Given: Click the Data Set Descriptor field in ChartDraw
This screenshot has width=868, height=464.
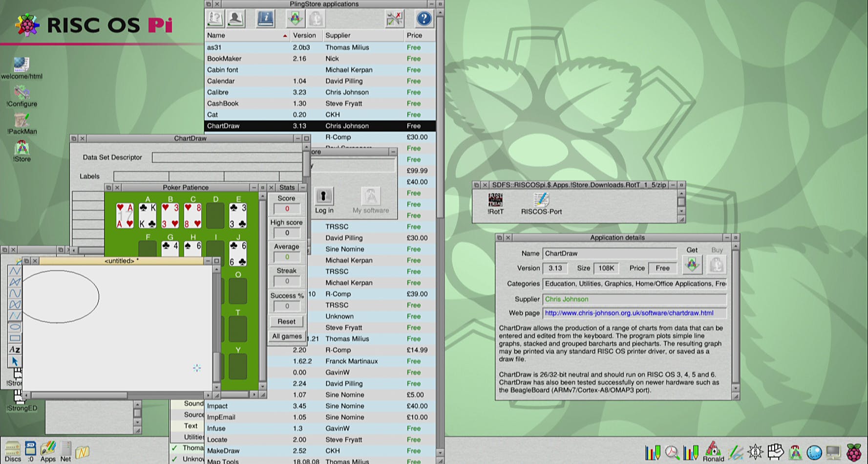Looking at the screenshot, I should click(227, 157).
